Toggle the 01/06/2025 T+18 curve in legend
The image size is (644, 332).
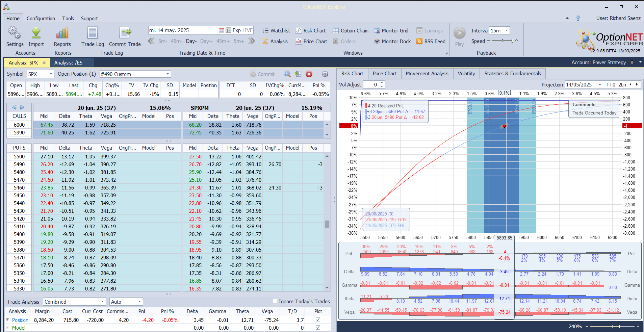[386, 220]
